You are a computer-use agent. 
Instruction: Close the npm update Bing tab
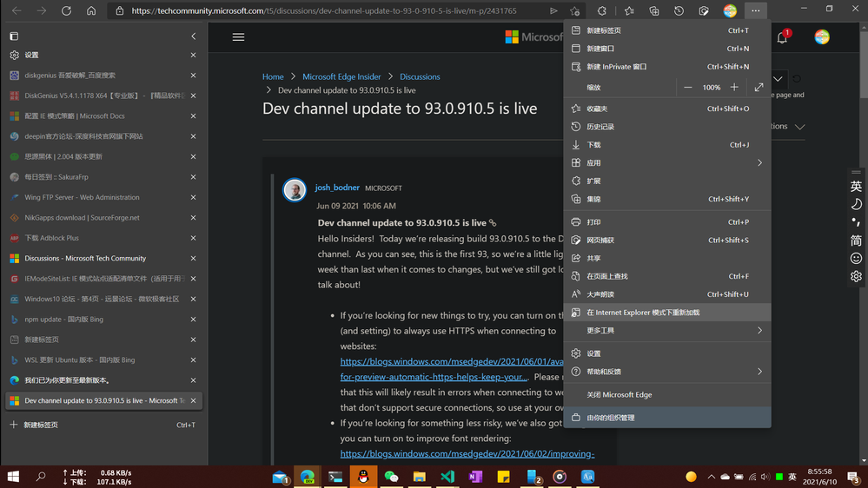(x=193, y=320)
